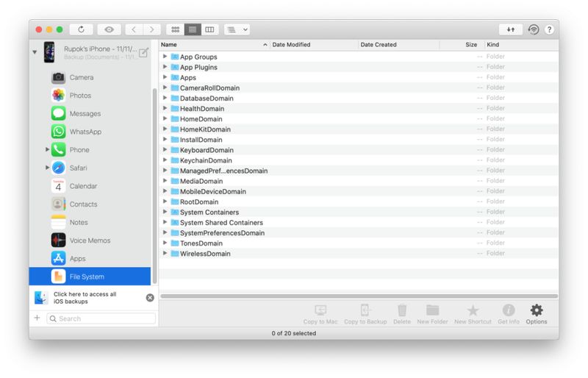Open Messages in the sidebar
Image resolution: width=588 pixels, height=378 pixels.
click(x=90, y=113)
